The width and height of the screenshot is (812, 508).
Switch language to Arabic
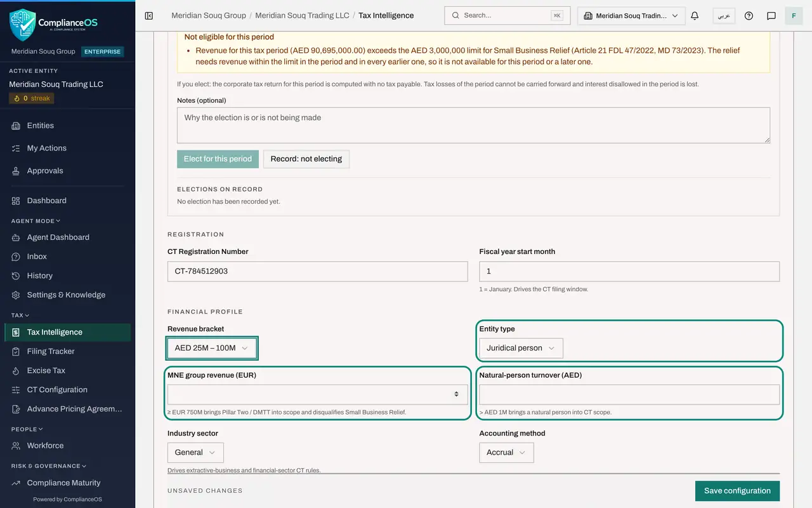[724, 15]
